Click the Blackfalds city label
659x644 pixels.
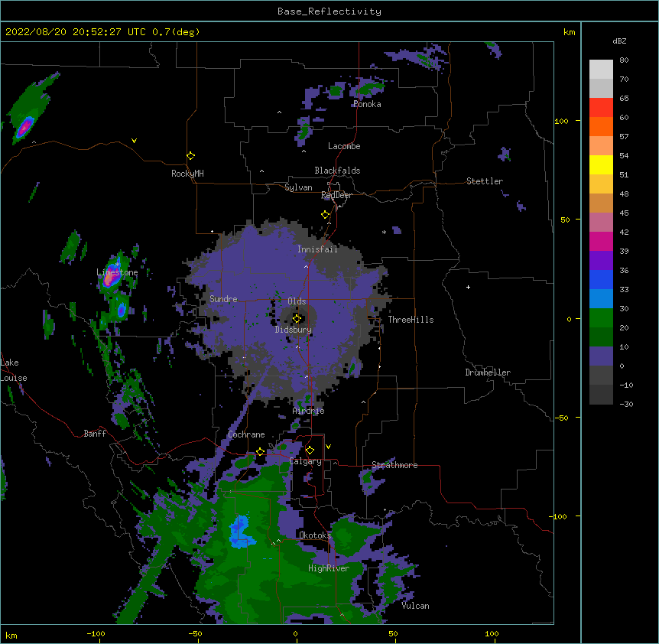point(337,171)
